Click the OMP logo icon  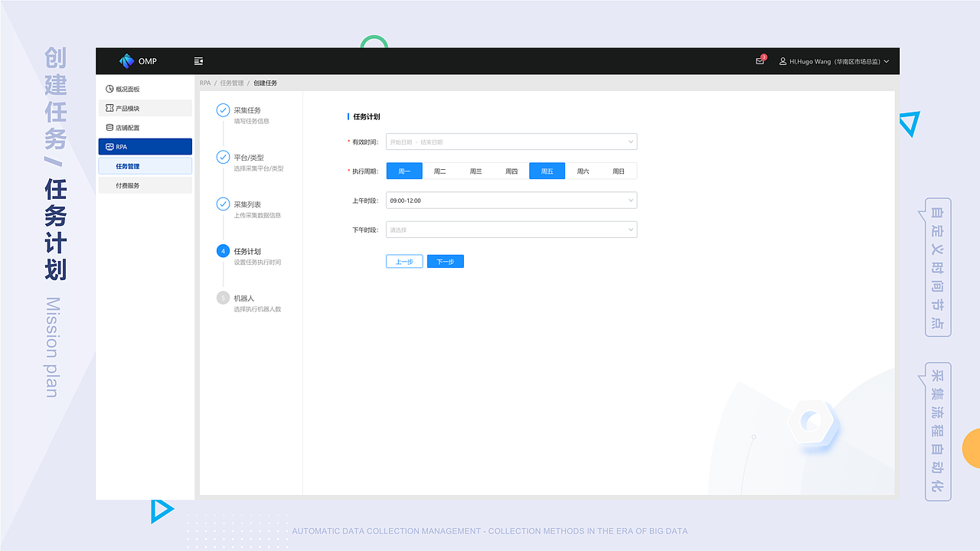[127, 60]
